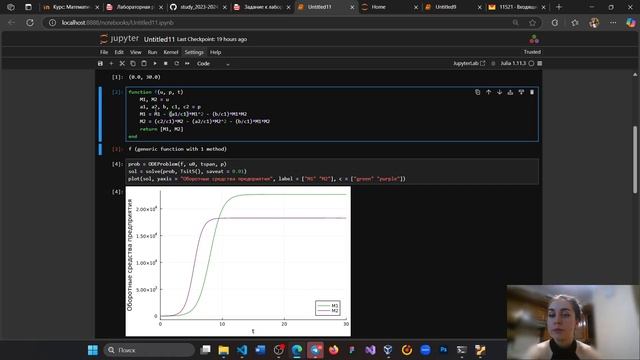Switch to the mail inbox 11521 browser tab

pyautogui.click(x=517, y=7)
